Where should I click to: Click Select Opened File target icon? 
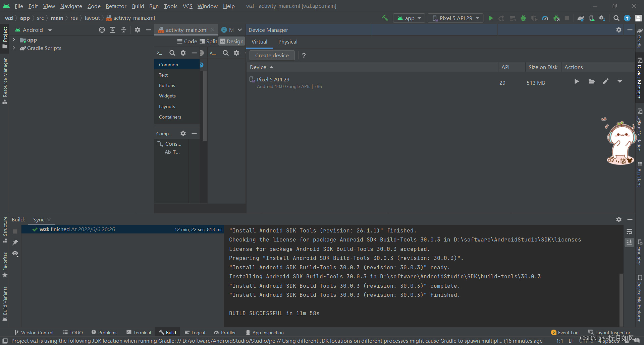click(102, 30)
